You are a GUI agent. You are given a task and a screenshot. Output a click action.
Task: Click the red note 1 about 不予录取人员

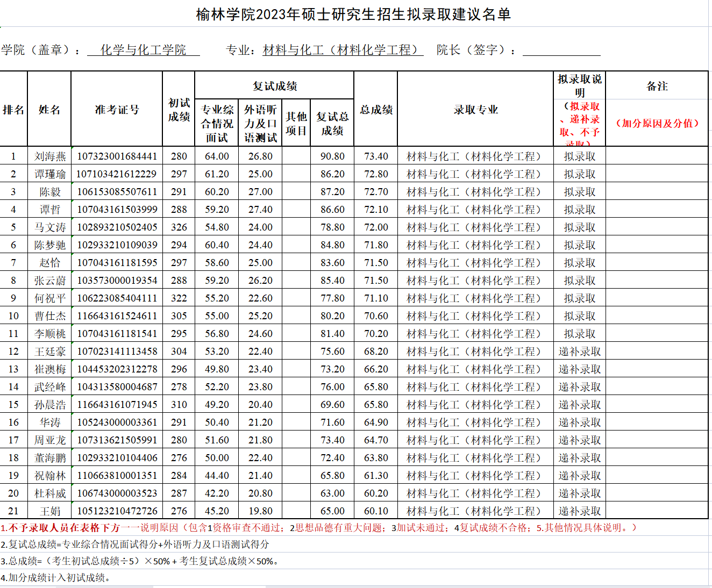[318, 528]
